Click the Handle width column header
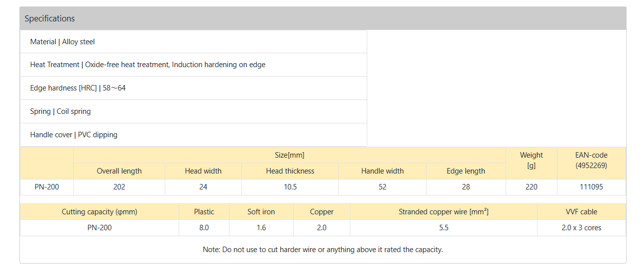 click(x=383, y=171)
